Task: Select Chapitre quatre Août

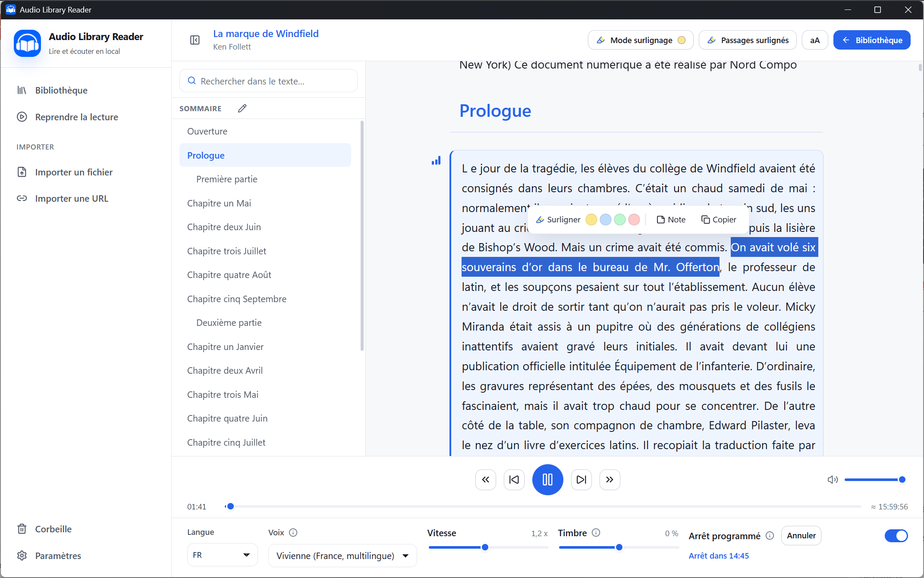Action: click(265, 275)
